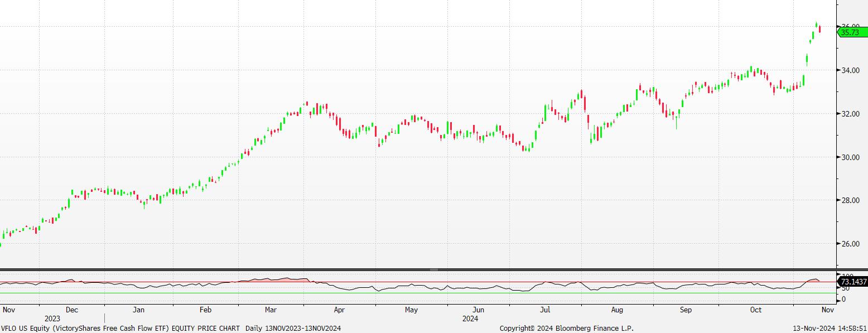Click the May month label on time axis

coord(411,309)
